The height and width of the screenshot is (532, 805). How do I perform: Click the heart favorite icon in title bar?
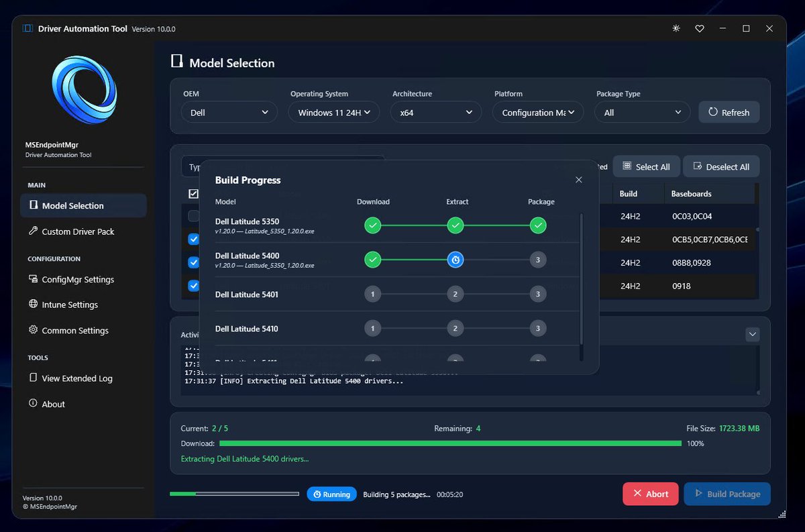coord(700,28)
